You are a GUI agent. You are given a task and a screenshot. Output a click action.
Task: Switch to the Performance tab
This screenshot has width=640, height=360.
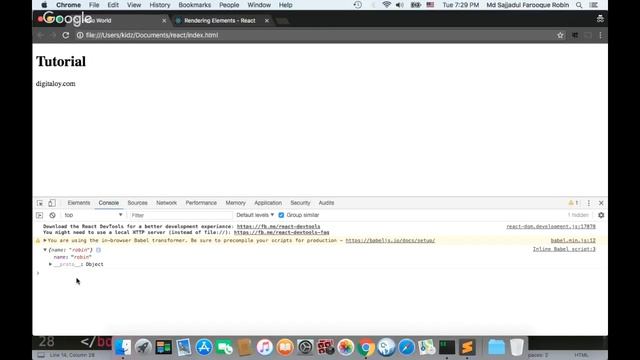201,203
